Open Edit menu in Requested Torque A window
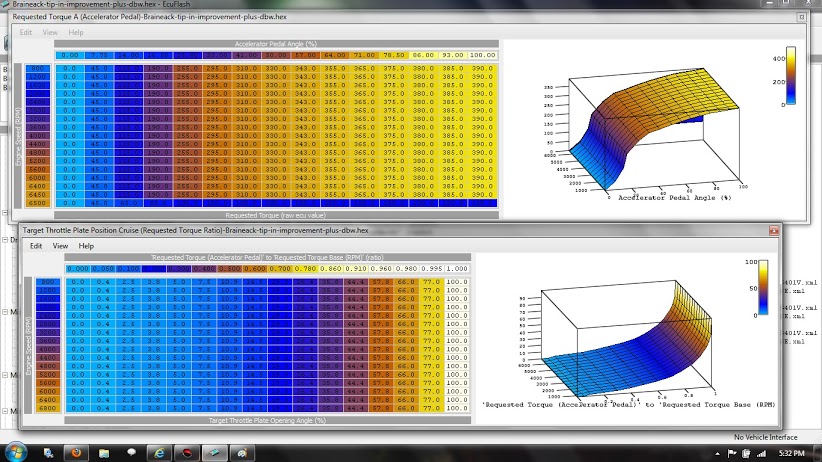 tap(27, 32)
